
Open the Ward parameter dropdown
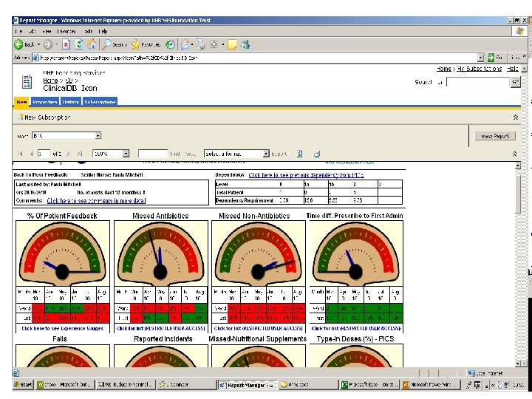tap(97, 136)
